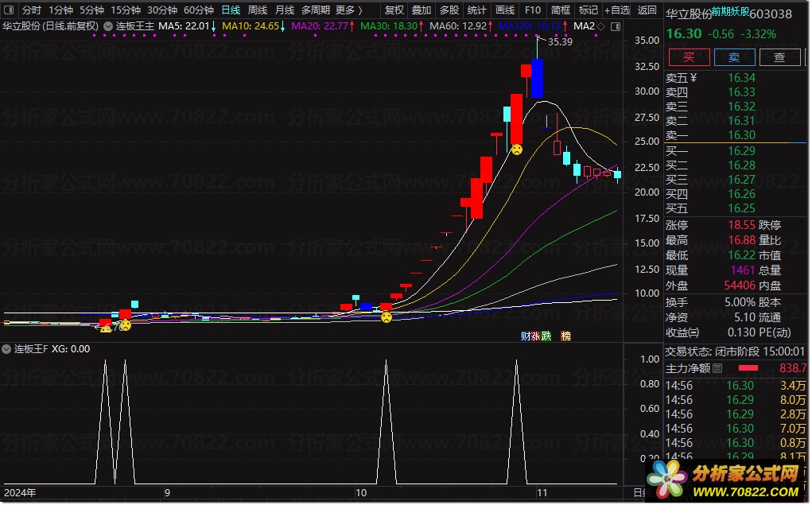The width and height of the screenshot is (812, 505).
Task: Switch to 周线 weekly chart
Action: [x=258, y=10]
